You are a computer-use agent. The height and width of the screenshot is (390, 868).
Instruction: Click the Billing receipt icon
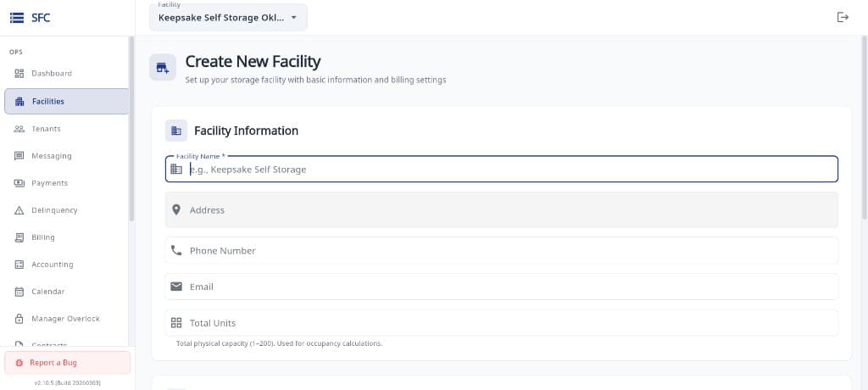(x=19, y=237)
